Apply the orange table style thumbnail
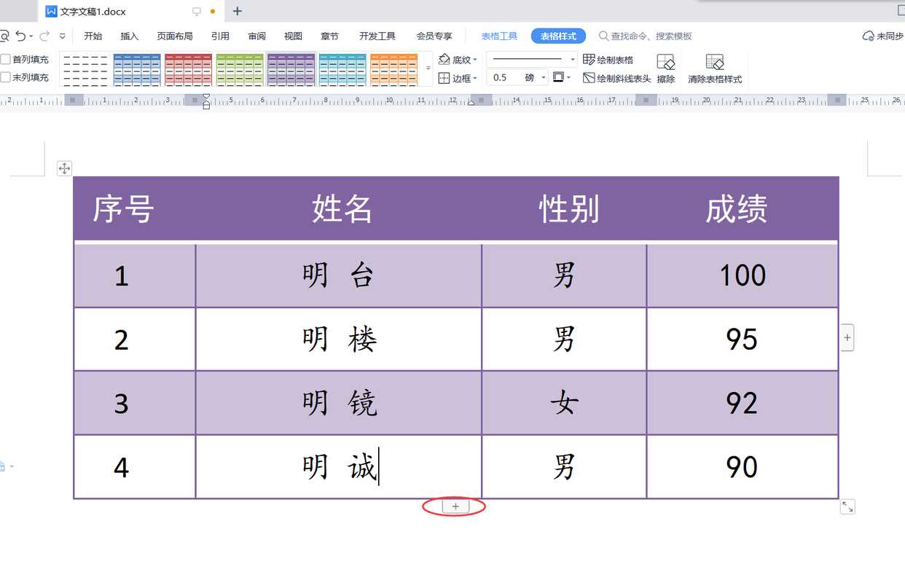 click(x=393, y=69)
